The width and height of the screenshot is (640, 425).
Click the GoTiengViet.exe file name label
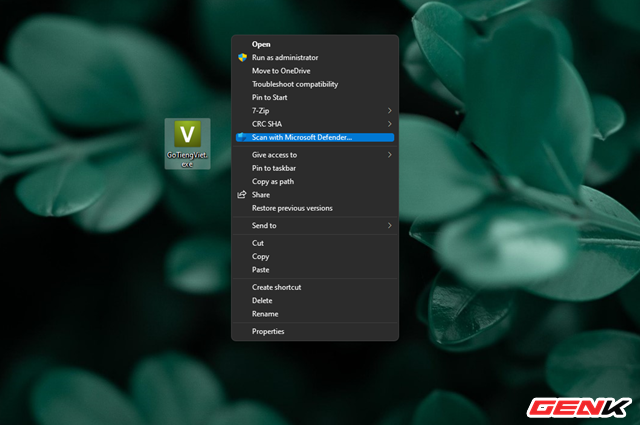[x=187, y=160]
